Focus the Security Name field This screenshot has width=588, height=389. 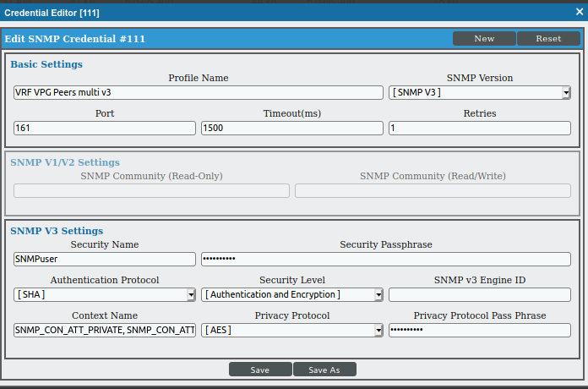pyautogui.click(x=105, y=260)
